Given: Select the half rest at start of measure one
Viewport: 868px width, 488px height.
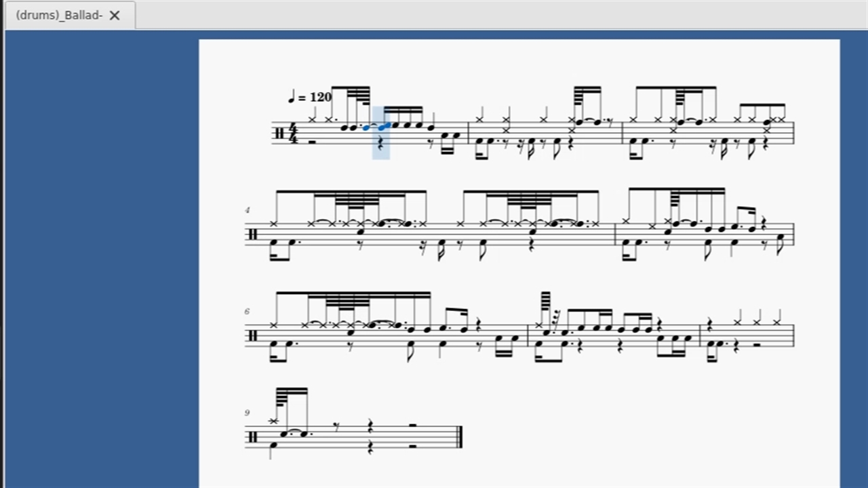Looking at the screenshot, I should point(311,141).
